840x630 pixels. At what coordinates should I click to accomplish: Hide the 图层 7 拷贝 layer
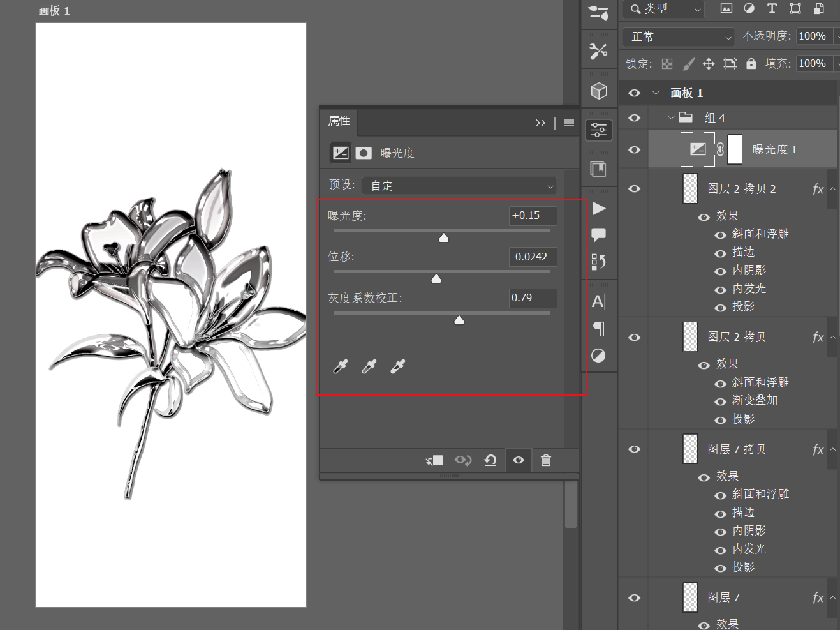[x=634, y=449]
